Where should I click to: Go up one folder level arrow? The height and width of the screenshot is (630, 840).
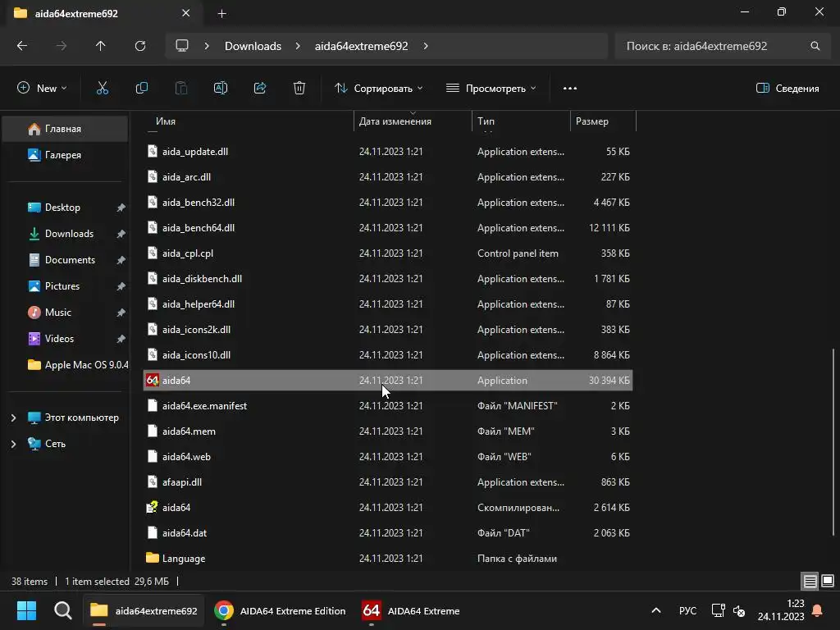tap(100, 46)
